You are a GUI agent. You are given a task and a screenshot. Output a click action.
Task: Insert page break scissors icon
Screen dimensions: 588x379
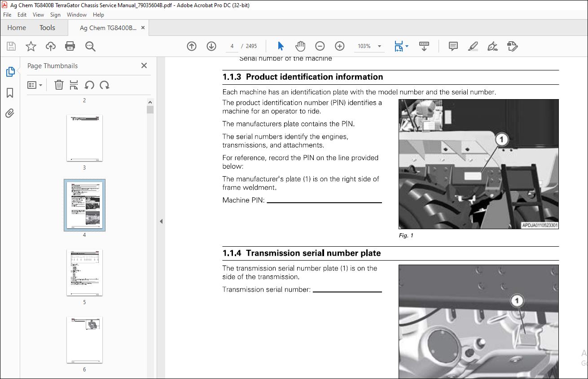pyautogui.click(x=74, y=85)
